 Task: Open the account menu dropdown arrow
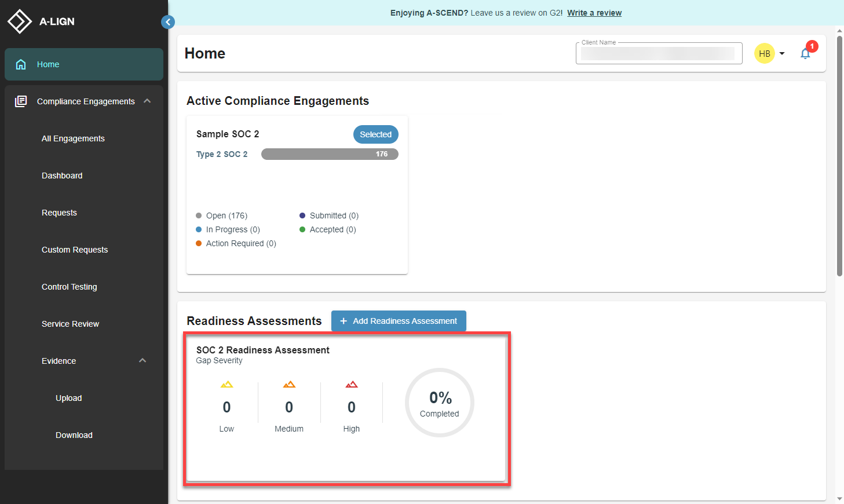tap(782, 53)
